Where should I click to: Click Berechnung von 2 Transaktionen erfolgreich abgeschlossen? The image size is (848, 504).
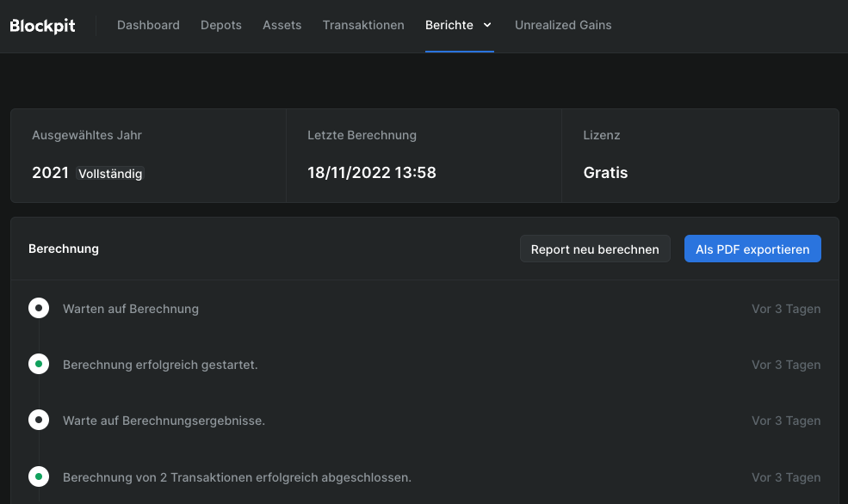point(237,477)
